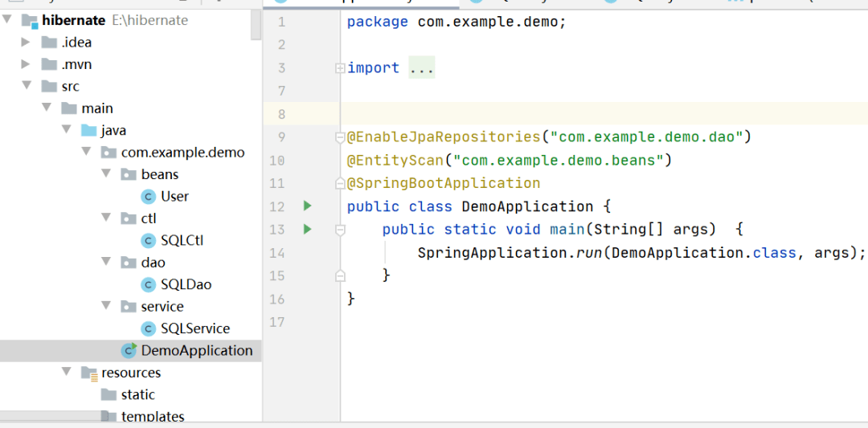Click the SQLDao class icon
The height and width of the screenshot is (428, 868).
148,285
